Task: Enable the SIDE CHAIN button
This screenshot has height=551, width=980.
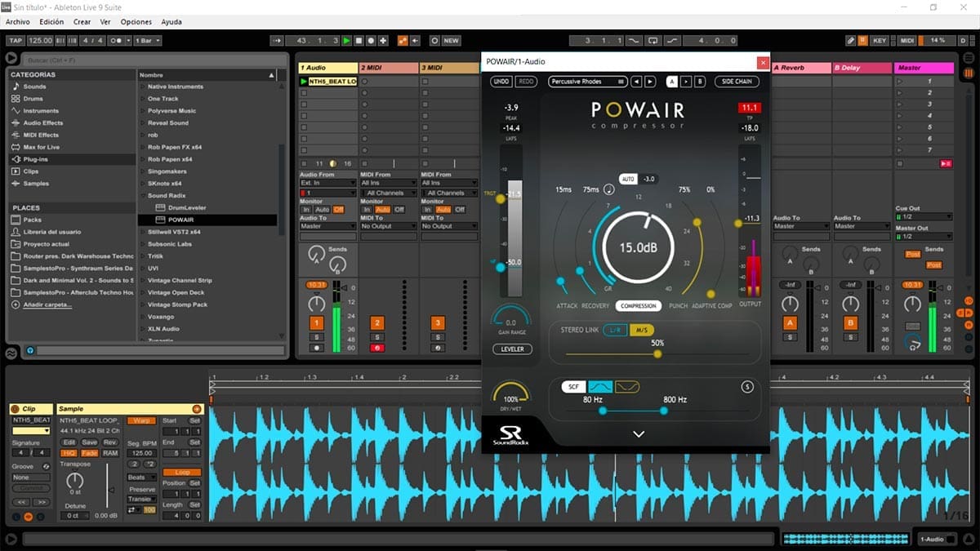Action: point(737,82)
